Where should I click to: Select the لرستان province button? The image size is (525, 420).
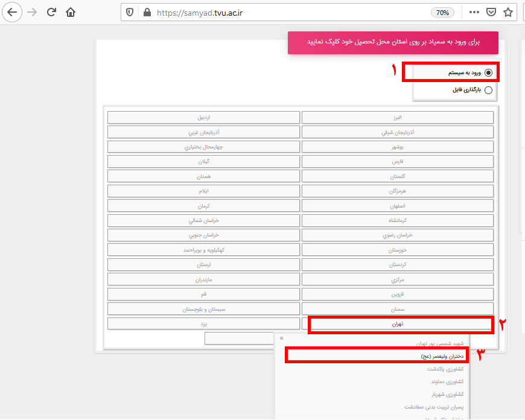203,265
